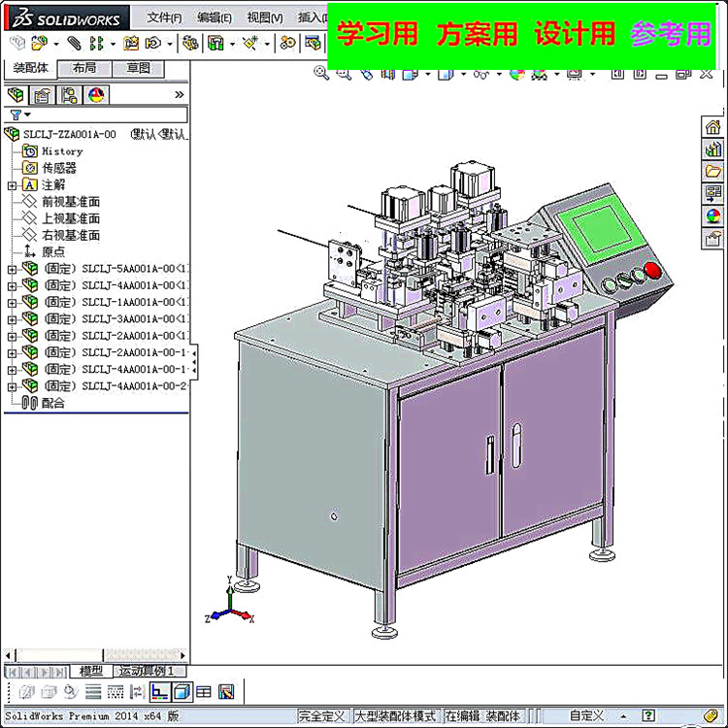Click the dotted lines icon in bottom toolbar
Viewport: 728px width, 728px height.
[x=116, y=692]
